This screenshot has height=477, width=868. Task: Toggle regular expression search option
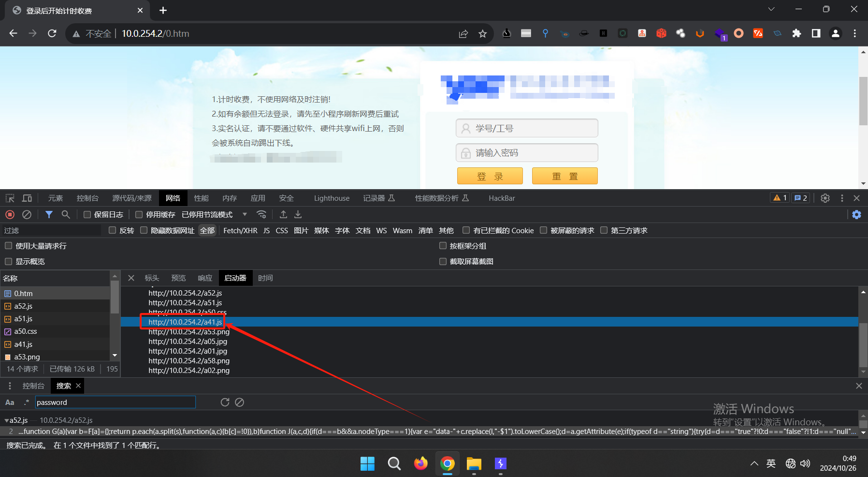27,402
